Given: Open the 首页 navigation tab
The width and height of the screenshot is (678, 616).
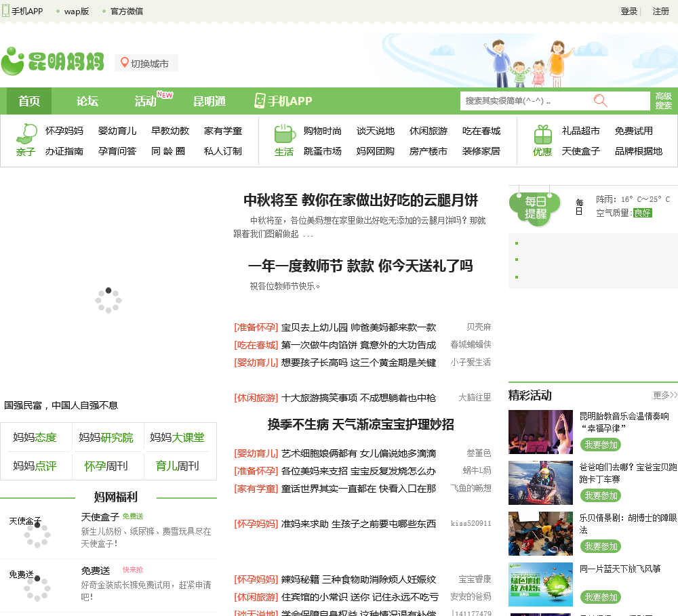Looking at the screenshot, I should coord(29,101).
